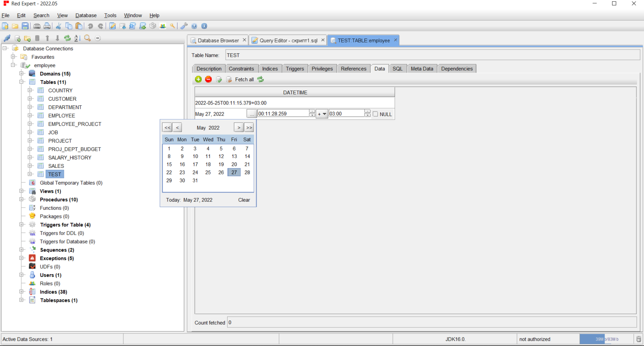Click the green refresh icon beside Fetch all
The height and width of the screenshot is (346, 644).
(x=261, y=79)
